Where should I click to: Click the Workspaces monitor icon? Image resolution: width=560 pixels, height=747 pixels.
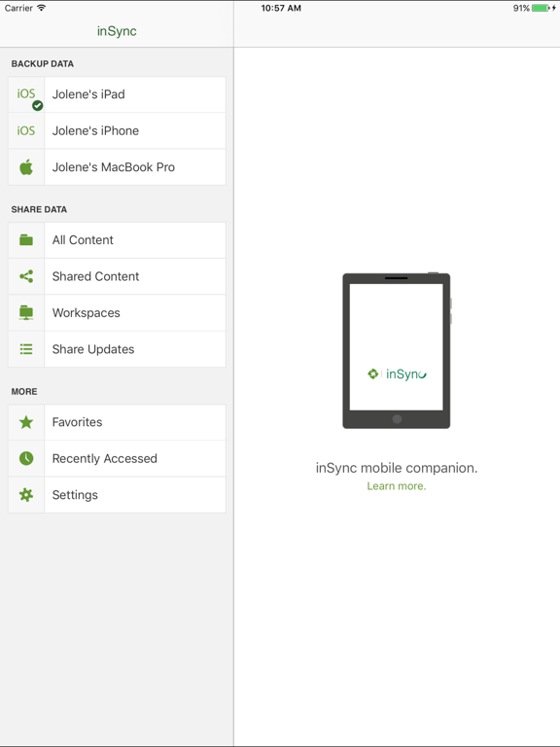(x=26, y=312)
